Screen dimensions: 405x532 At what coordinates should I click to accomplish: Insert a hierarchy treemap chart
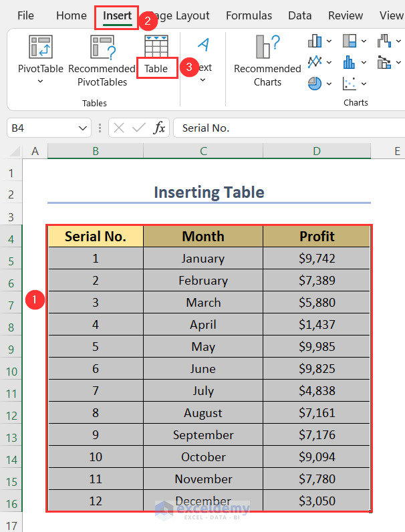(350, 41)
